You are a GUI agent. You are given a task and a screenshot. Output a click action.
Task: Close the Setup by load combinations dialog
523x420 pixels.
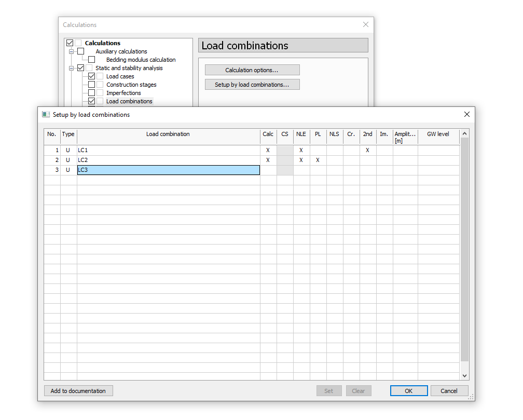[x=466, y=115]
